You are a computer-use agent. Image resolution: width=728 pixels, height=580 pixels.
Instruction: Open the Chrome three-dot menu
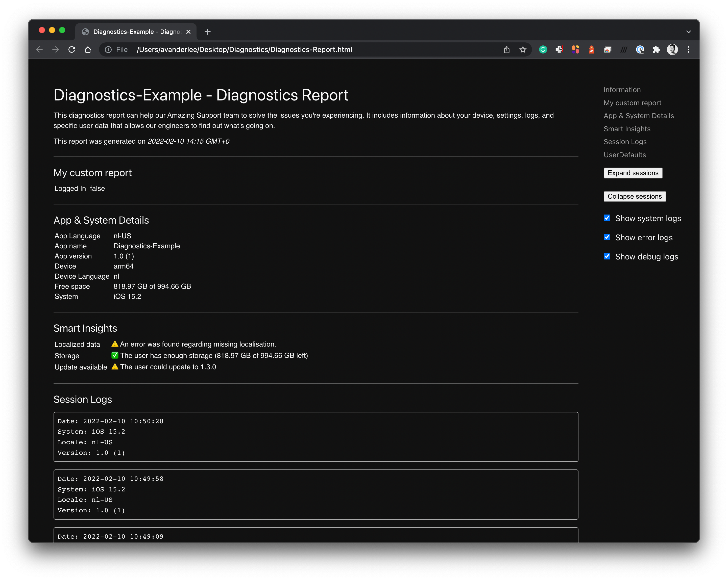[689, 50]
